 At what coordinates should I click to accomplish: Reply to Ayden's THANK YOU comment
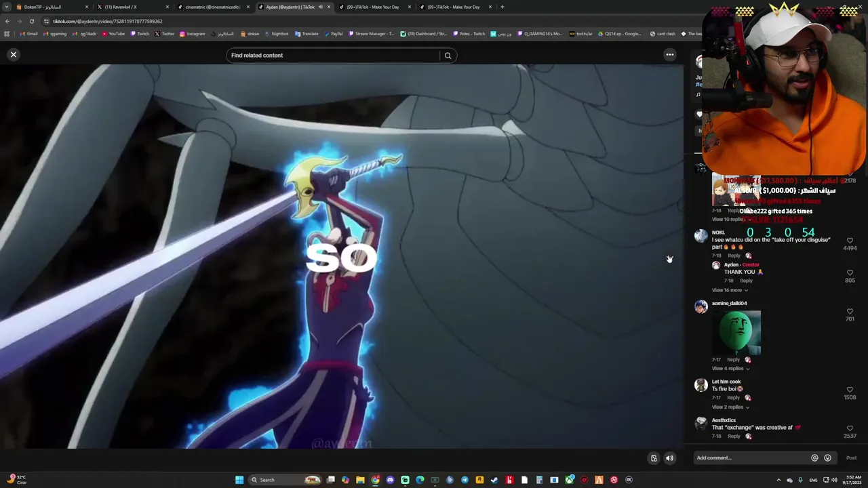[x=746, y=281]
